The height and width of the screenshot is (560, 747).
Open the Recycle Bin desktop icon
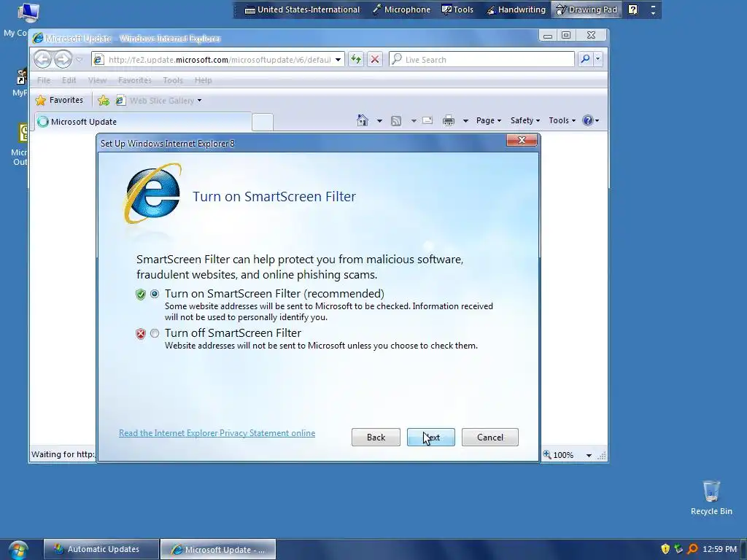[711, 497]
